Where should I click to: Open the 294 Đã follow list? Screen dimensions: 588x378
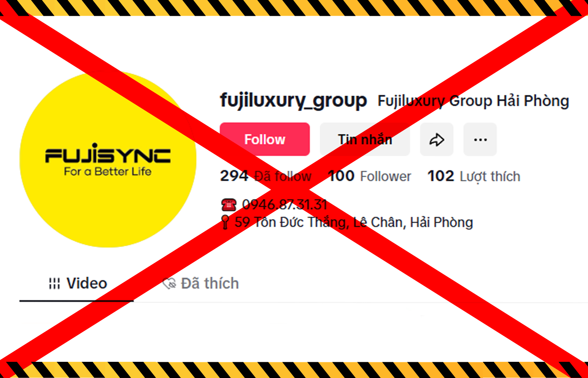[x=266, y=176]
